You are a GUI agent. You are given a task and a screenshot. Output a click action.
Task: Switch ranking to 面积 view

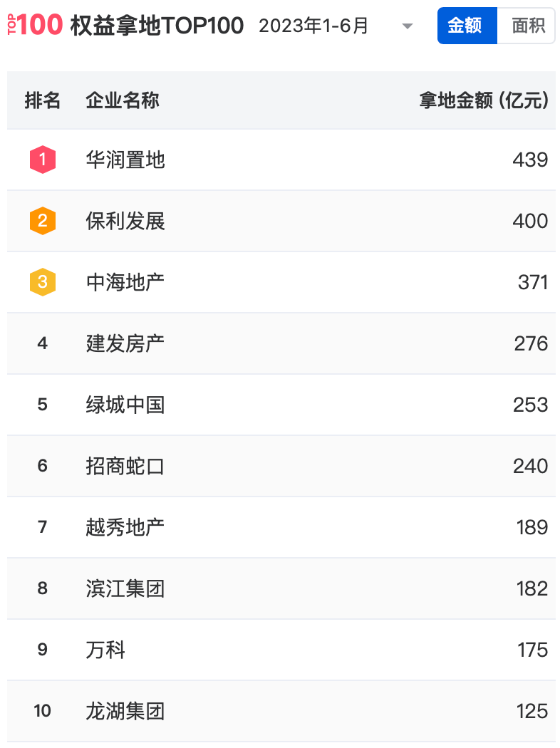point(526,25)
